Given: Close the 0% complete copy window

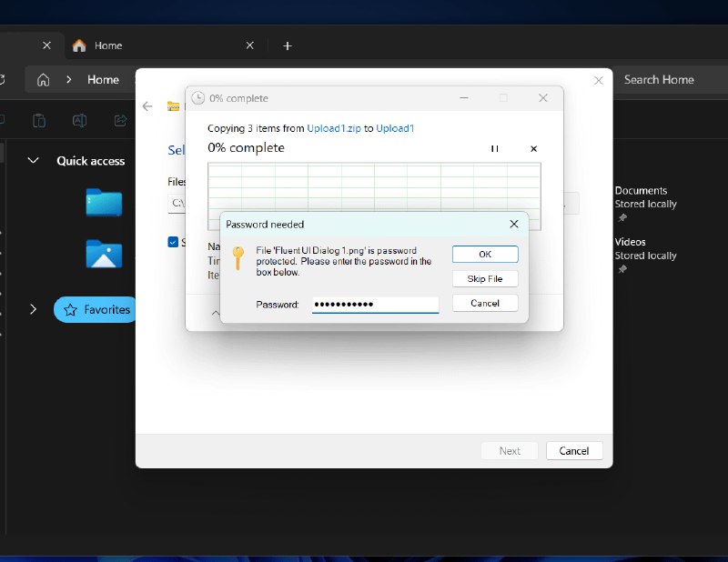Looking at the screenshot, I should (543, 98).
